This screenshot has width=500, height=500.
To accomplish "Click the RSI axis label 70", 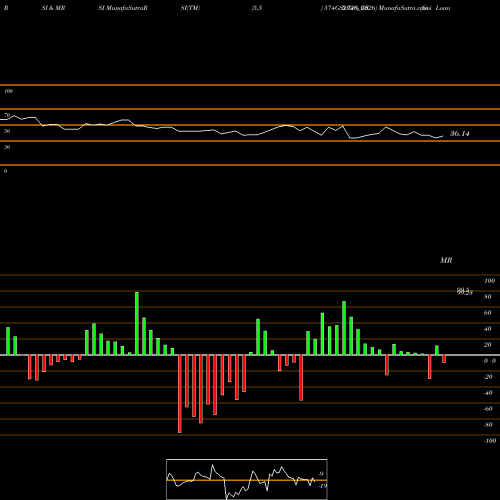I will click(7, 115).
